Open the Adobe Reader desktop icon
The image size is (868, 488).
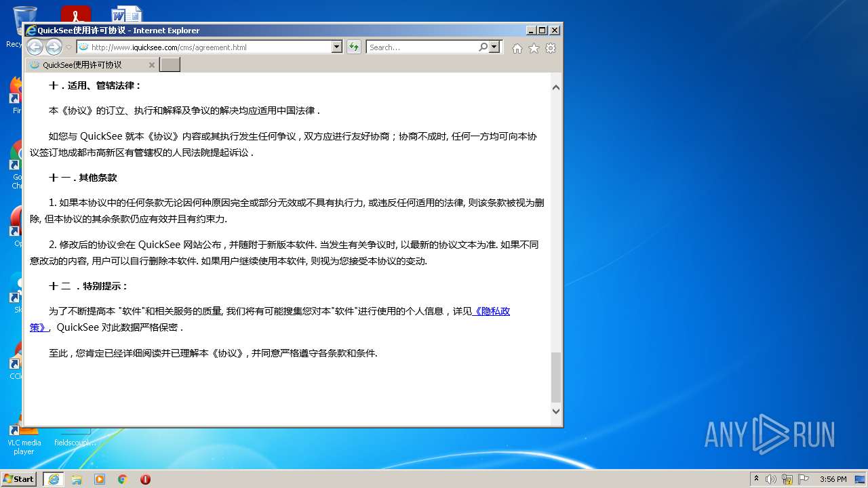[x=76, y=15]
